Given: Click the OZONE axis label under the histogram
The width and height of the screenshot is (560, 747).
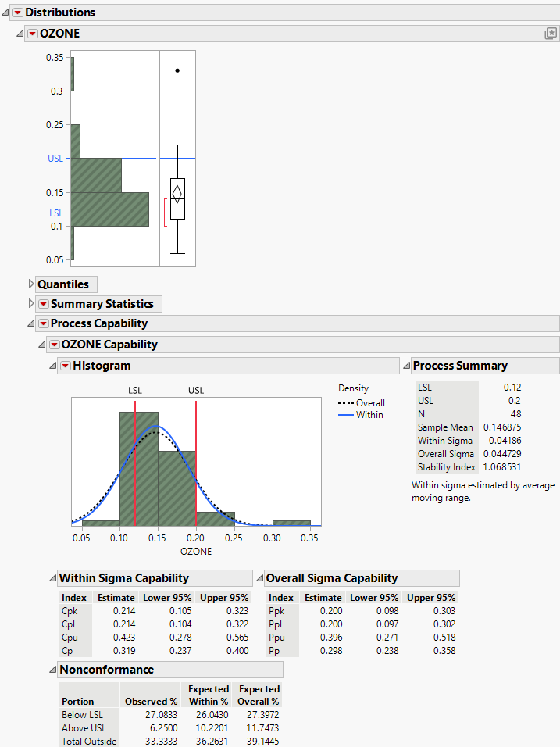Looking at the screenshot, I should pyautogui.click(x=196, y=551).
